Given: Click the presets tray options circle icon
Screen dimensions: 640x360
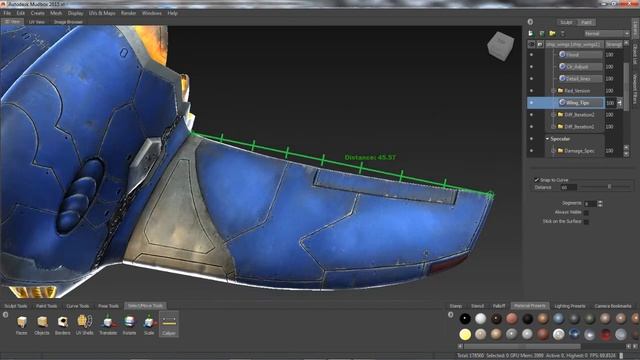Looking at the screenshot, I should tap(451, 315).
